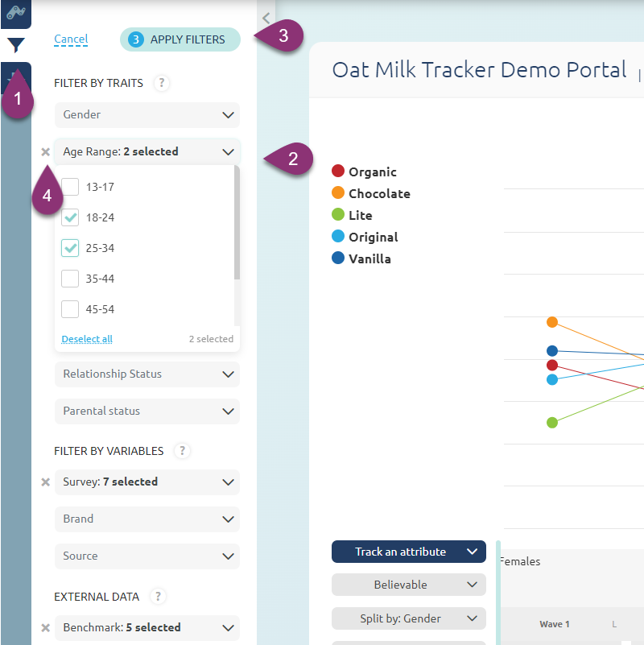Tick the 35-44 age range checkbox
Viewport: 644px width, 645px height.
70,279
